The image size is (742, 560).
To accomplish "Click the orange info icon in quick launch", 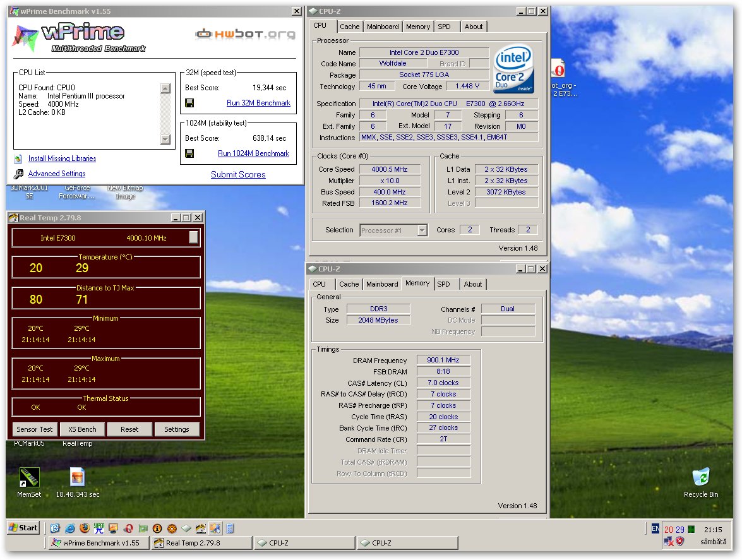I will coord(157,528).
